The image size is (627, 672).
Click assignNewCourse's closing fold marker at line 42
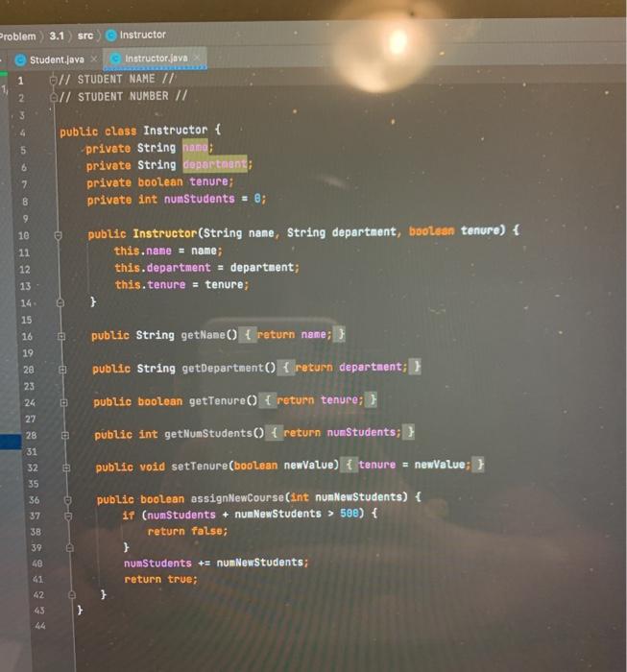click(x=72, y=595)
